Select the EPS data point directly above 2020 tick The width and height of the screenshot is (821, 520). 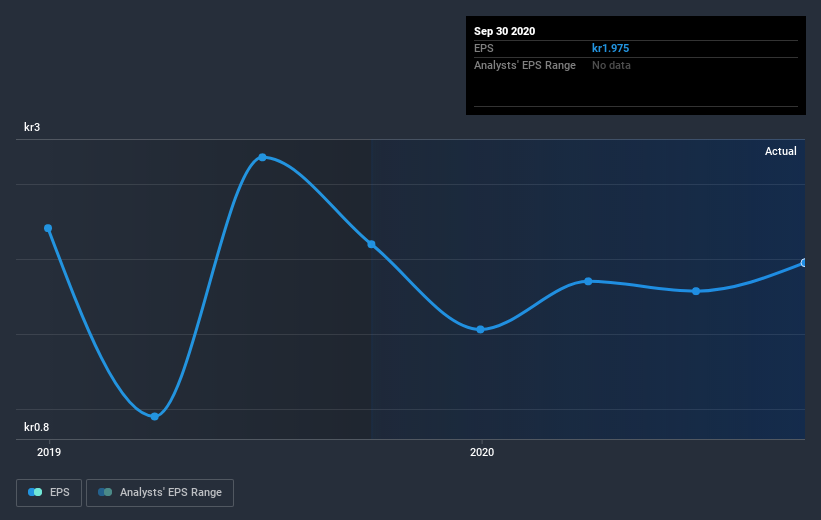click(481, 329)
